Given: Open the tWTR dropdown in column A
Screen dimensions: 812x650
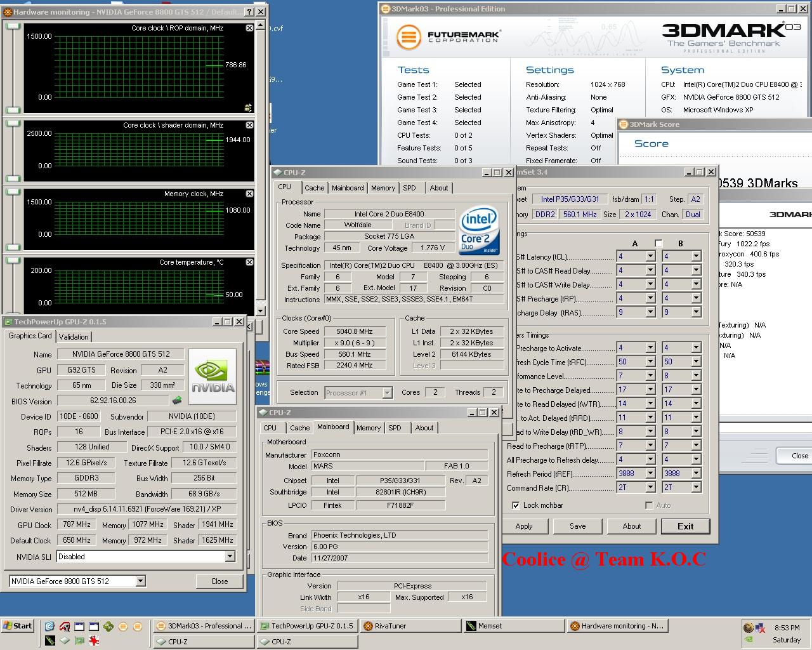Looking at the screenshot, I should pos(650,404).
